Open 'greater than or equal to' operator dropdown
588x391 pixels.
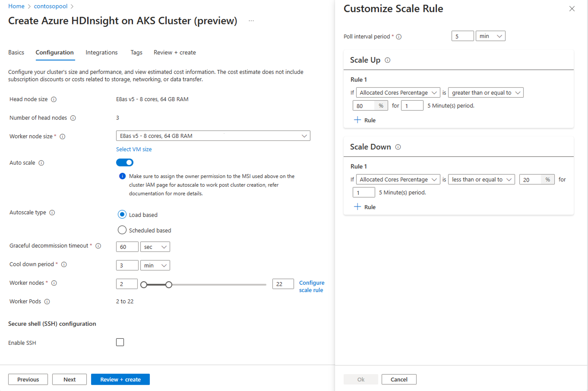(486, 93)
